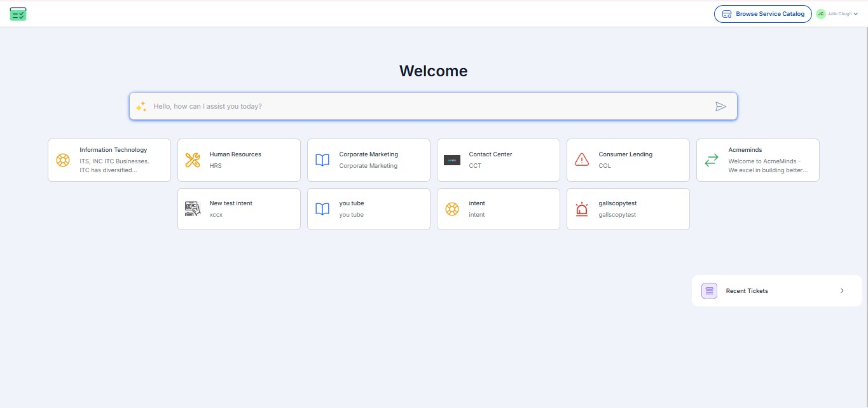Click the 'COL' subtitle text
Viewport: 868px width, 408px height.
(x=605, y=166)
